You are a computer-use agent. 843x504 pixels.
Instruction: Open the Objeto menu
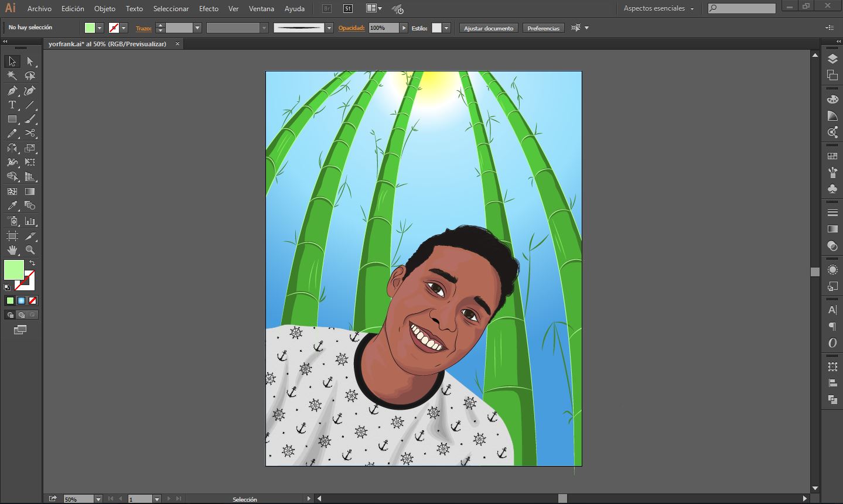click(105, 9)
